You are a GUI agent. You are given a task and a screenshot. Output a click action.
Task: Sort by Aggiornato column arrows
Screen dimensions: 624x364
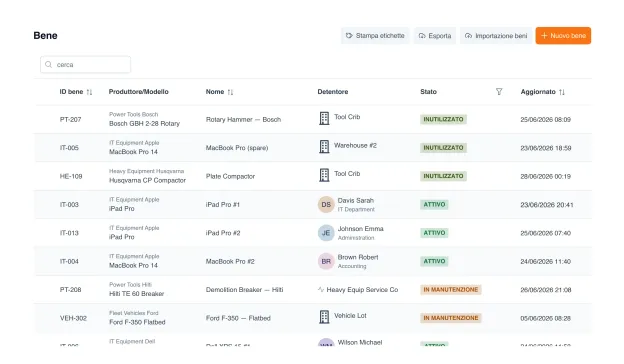pos(562,92)
